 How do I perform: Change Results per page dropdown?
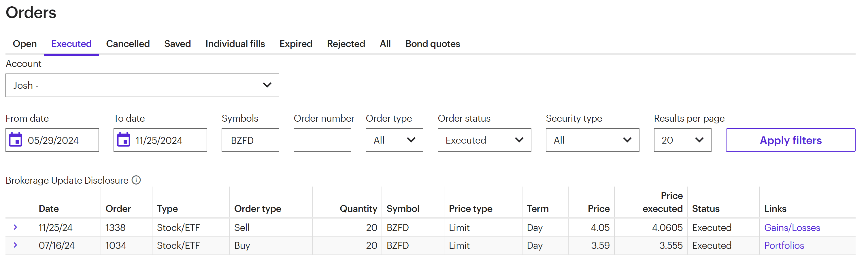pos(682,140)
